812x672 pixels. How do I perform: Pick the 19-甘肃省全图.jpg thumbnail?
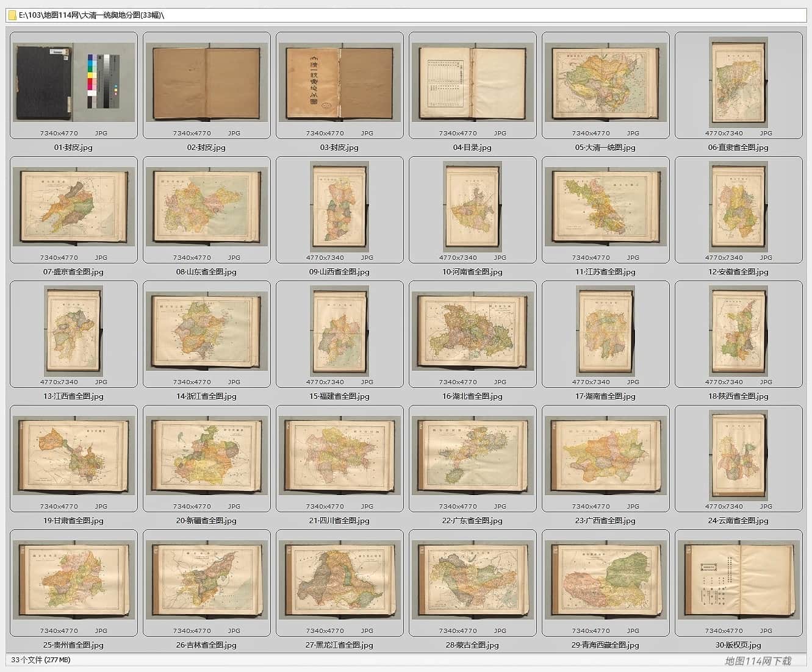coord(74,459)
